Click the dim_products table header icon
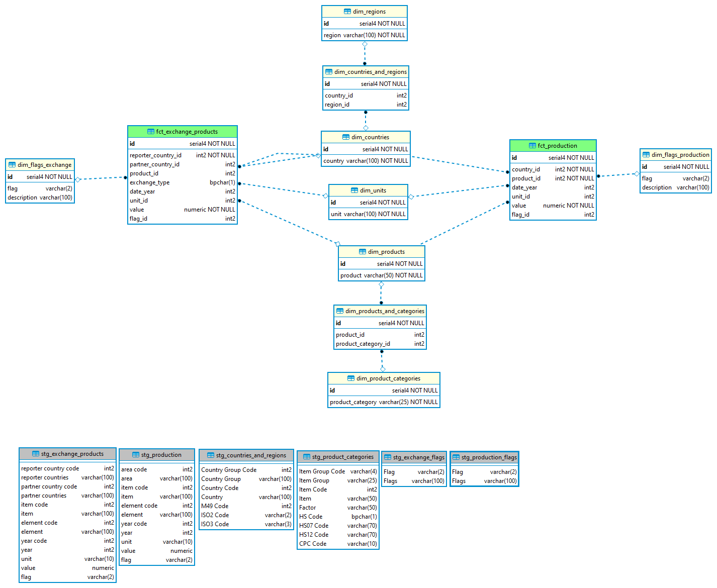The width and height of the screenshot is (717, 588). click(x=362, y=251)
